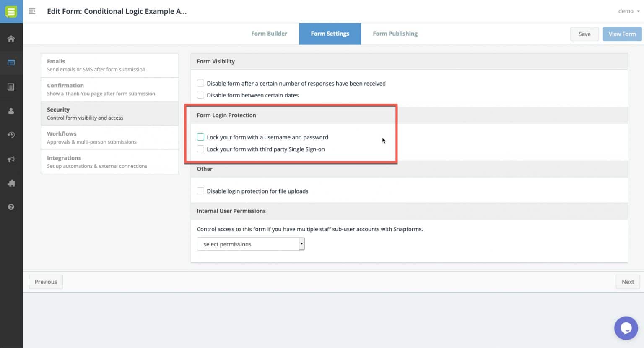Open announcements via megaphone icon
Screen dimensions: 644x348
(11, 159)
